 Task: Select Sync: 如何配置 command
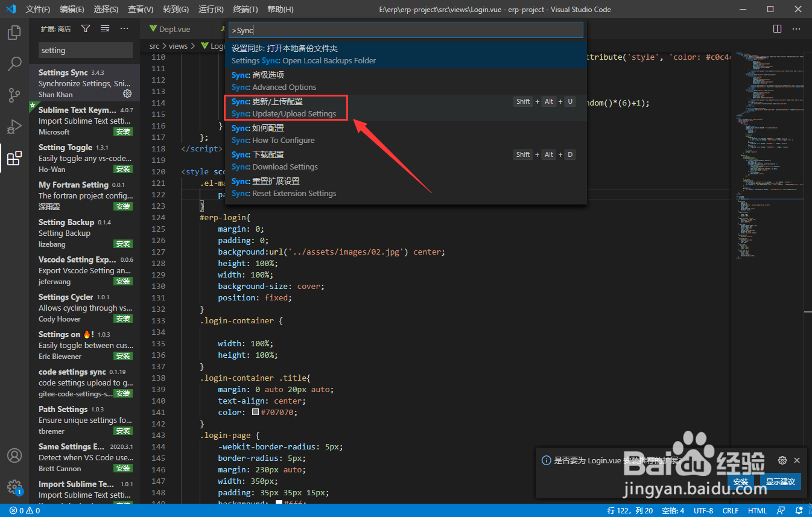(x=405, y=134)
